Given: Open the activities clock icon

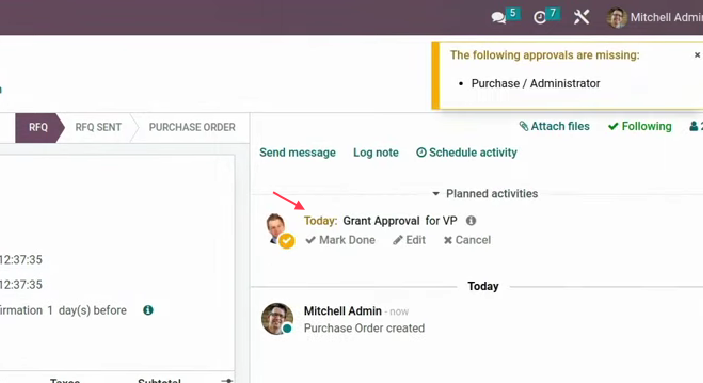Looking at the screenshot, I should click(540, 17).
